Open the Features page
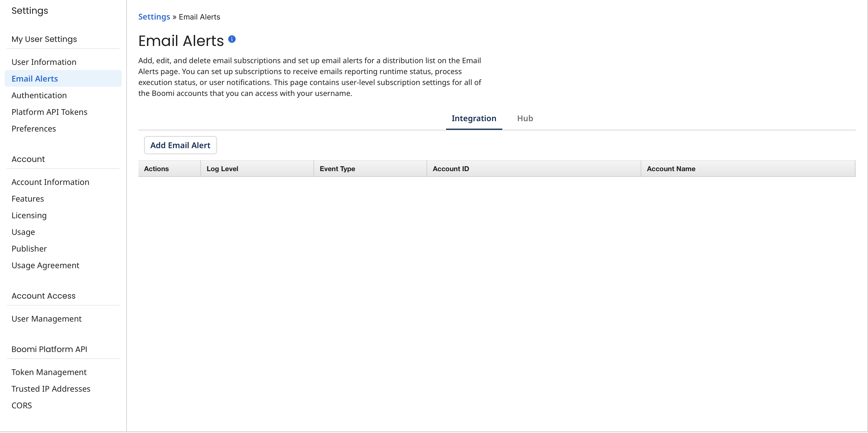Viewport: 868px width, 433px height. click(28, 198)
